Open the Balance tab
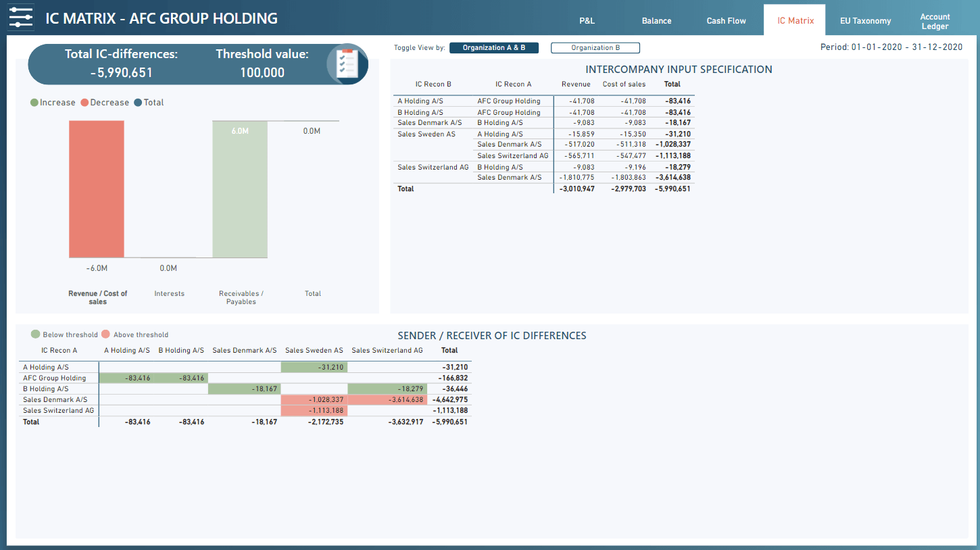The width and height of the screenshot is (980, 550). coord(656,21)
